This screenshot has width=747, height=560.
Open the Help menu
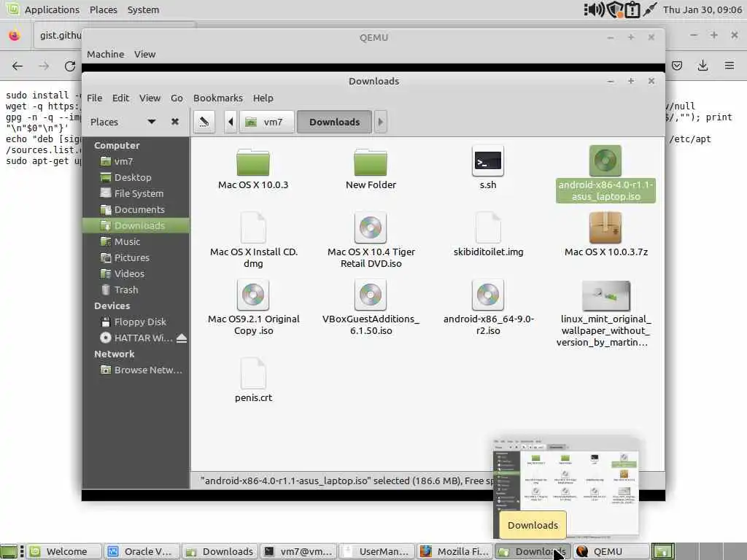(263, 98)
